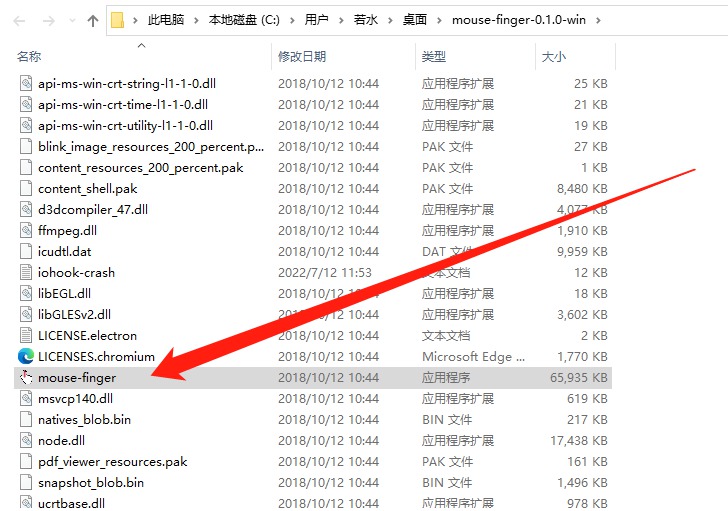
Task: Click file name LICENSE.electron
Action: click(x=87, y=336)
